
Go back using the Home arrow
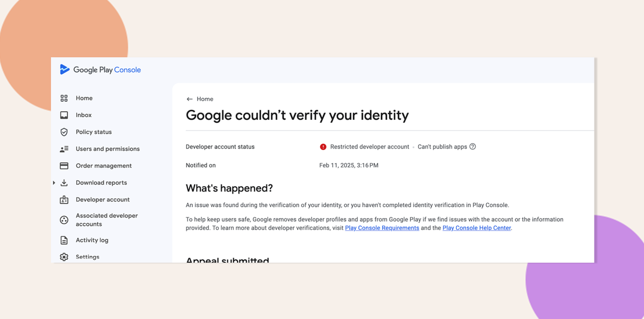[x=189, y=99]
